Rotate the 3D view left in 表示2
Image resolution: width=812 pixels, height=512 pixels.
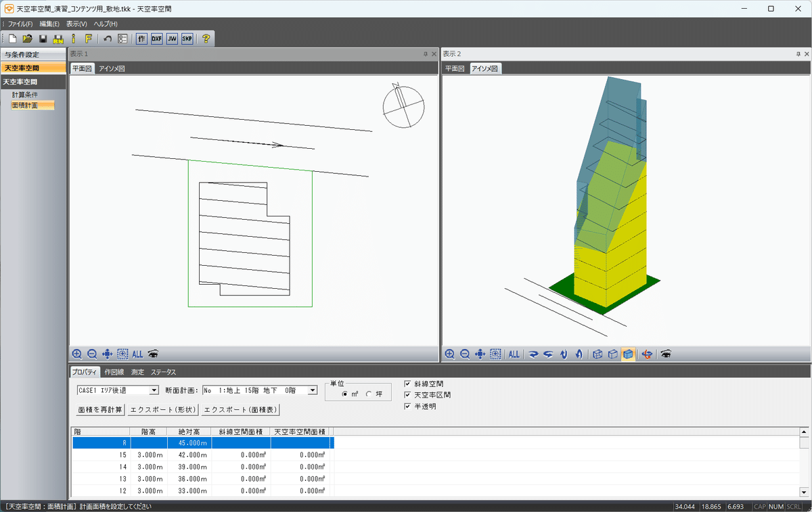(x=548, y=354)
